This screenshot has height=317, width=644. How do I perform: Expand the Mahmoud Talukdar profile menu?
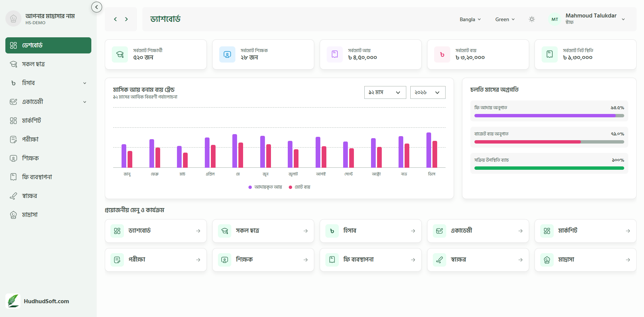[623, 19]
